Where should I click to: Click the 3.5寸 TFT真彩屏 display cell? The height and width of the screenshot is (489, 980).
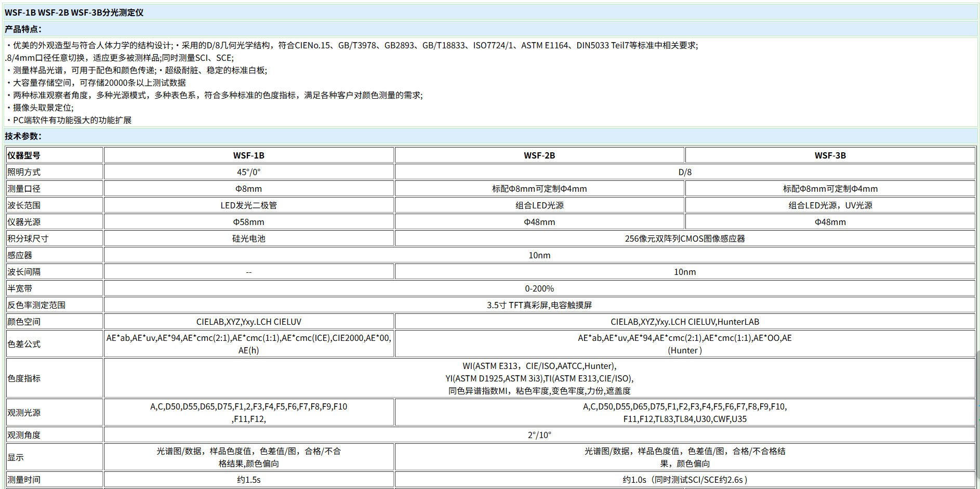pos(539,305)
